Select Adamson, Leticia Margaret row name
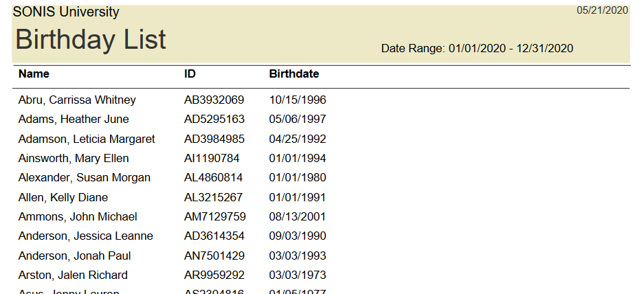Screen dimensions: 644x294 pos(87,139)
